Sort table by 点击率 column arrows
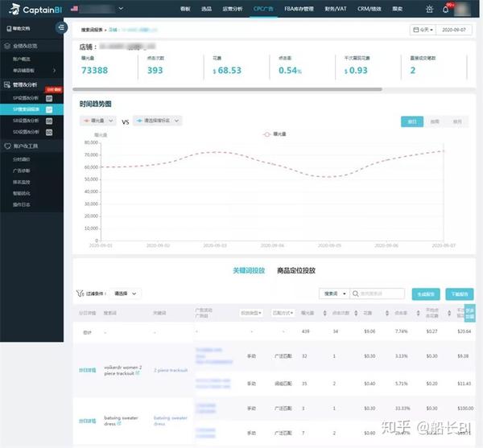483x448 pixels. [x=418, y=313]
